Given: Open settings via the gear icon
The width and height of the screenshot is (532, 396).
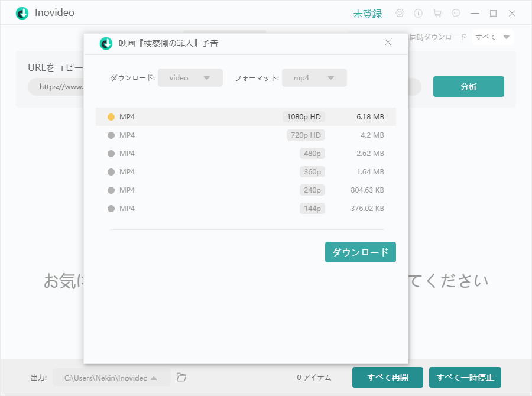Looking at the screenshot, I should (x=400, y=13).
